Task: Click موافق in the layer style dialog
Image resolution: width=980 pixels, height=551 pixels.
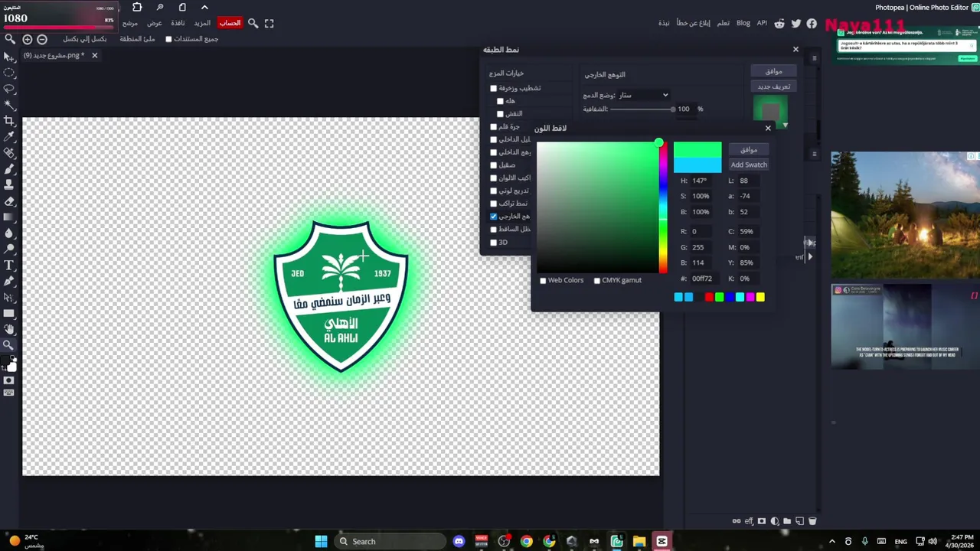Action: tap(774, 71)
